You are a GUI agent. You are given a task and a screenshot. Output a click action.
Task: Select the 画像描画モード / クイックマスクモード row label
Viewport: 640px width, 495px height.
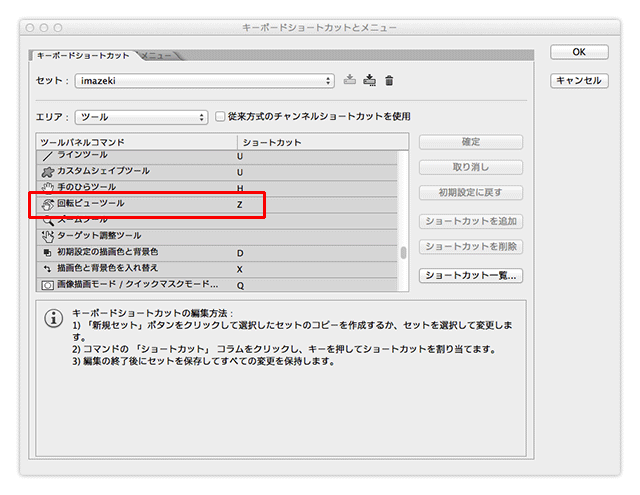click(138, 284)
